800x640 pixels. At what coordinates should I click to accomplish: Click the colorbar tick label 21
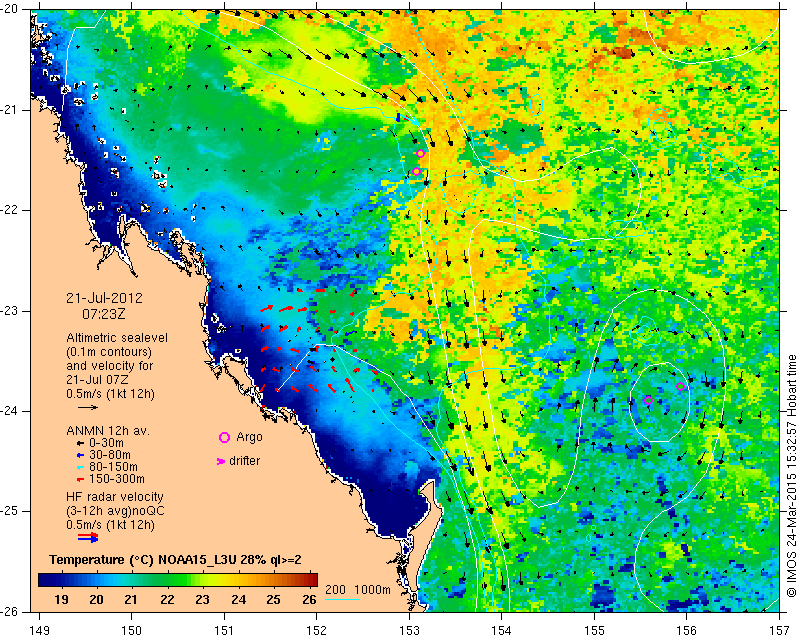(132, 600)
